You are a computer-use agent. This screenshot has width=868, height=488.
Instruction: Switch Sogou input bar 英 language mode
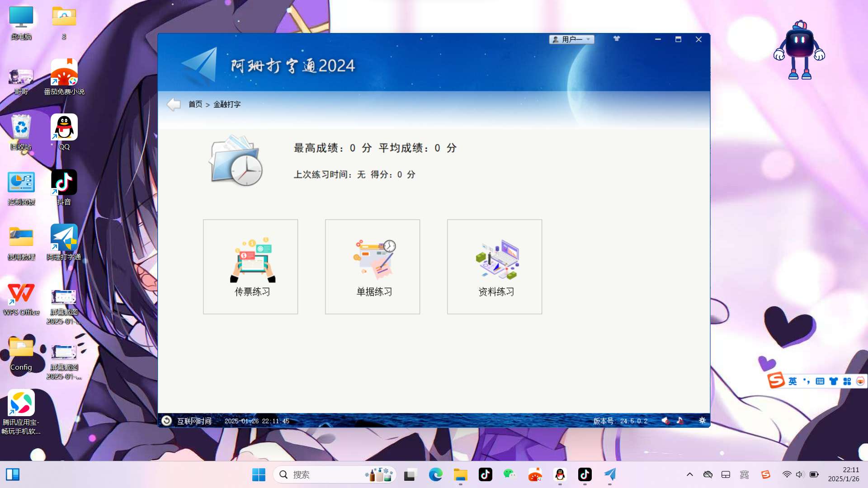click(x=793, y=381)
